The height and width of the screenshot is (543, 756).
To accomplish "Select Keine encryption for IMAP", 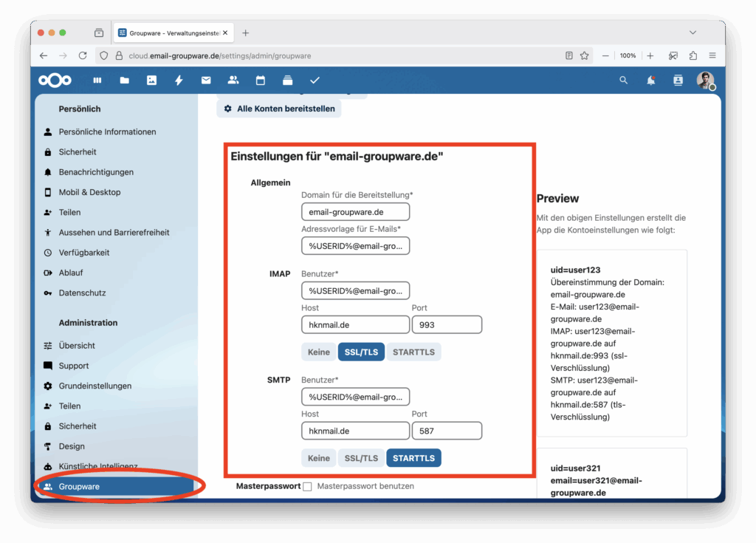I will 319,352.
